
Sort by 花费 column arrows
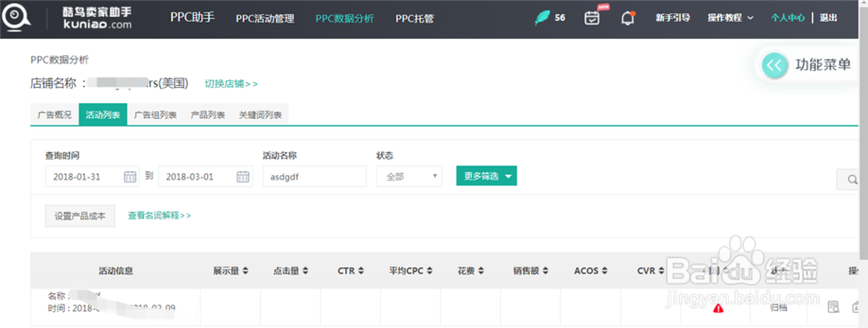(x=481, y=271)
